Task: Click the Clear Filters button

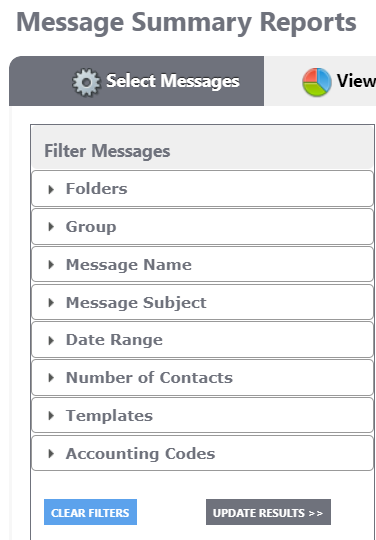Action: click(x=90, y=512)
